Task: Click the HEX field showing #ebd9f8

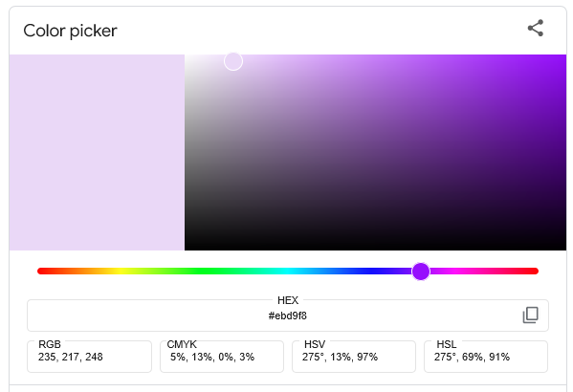Action: click(288, 316)
